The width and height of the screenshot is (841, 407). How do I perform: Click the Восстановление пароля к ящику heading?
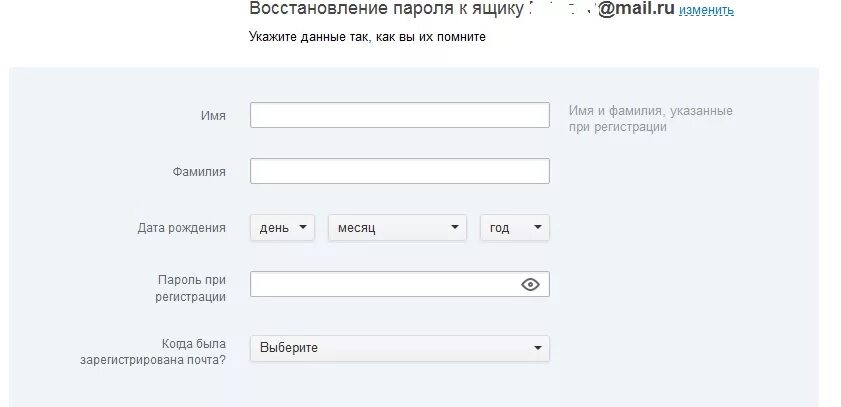click(386, 9)
